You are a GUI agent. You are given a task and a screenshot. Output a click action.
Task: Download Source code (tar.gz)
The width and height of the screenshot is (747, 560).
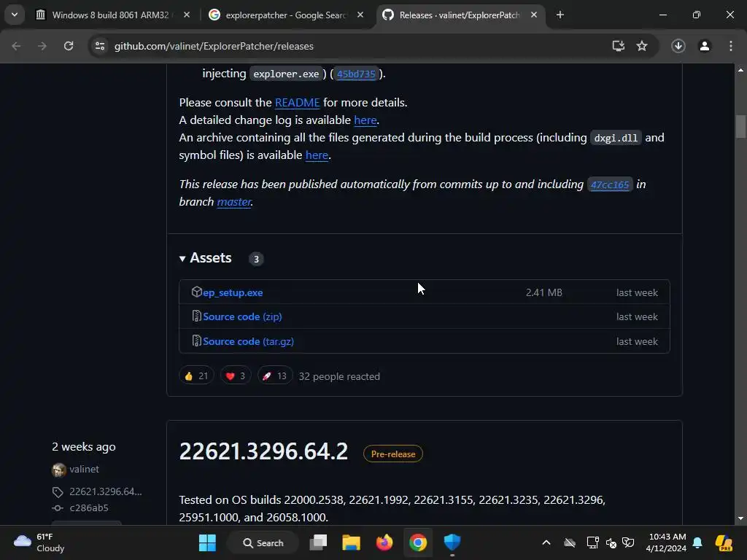click(248, 341)
